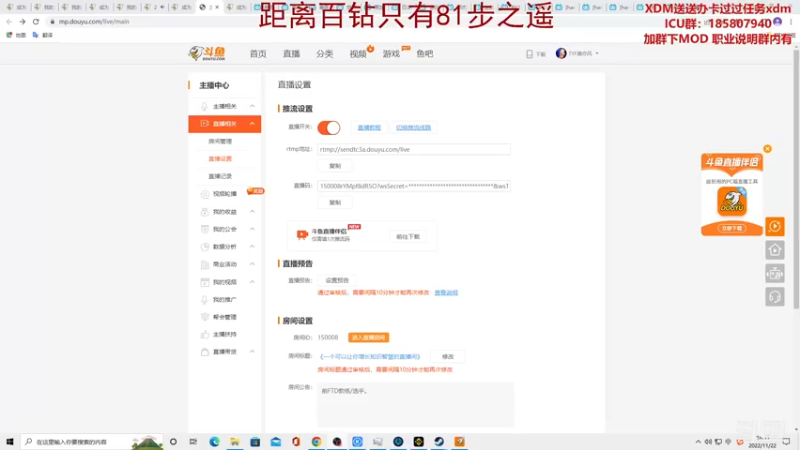The height and width of the screenshot is (450, 800).
Task: Open Microsoft Edge from the taskbar
Action: 214,441
